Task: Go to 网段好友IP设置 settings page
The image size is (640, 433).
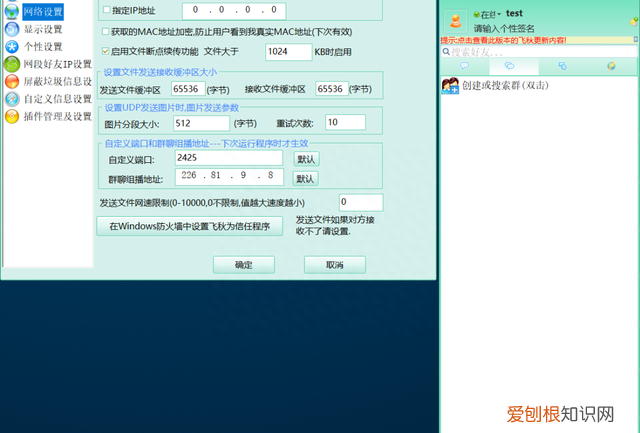Action: point(58,64)
